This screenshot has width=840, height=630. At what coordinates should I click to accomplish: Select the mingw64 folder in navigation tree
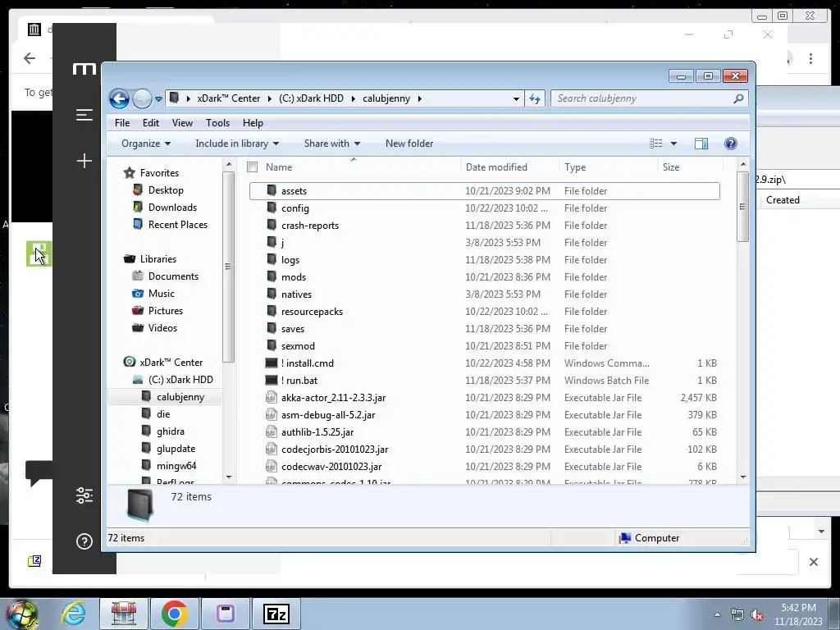coord(176,466)
